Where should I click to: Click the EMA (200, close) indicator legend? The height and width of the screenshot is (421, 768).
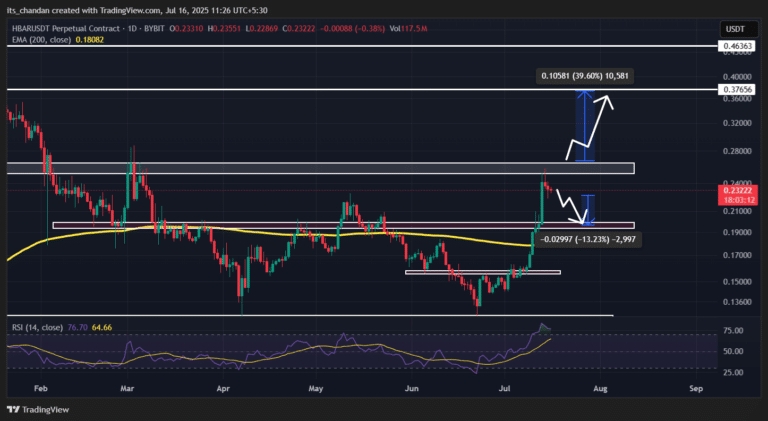(45, 41)
